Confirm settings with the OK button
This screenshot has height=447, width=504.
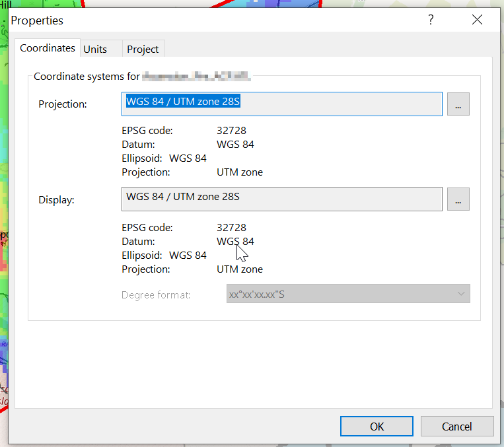click(377, 427)
